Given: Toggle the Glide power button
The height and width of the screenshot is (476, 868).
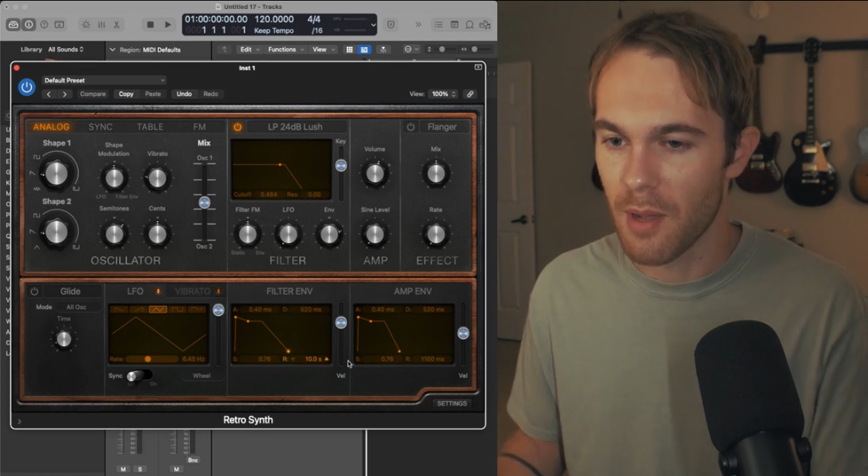Looking at the screenshot, I should coord(34,292).
